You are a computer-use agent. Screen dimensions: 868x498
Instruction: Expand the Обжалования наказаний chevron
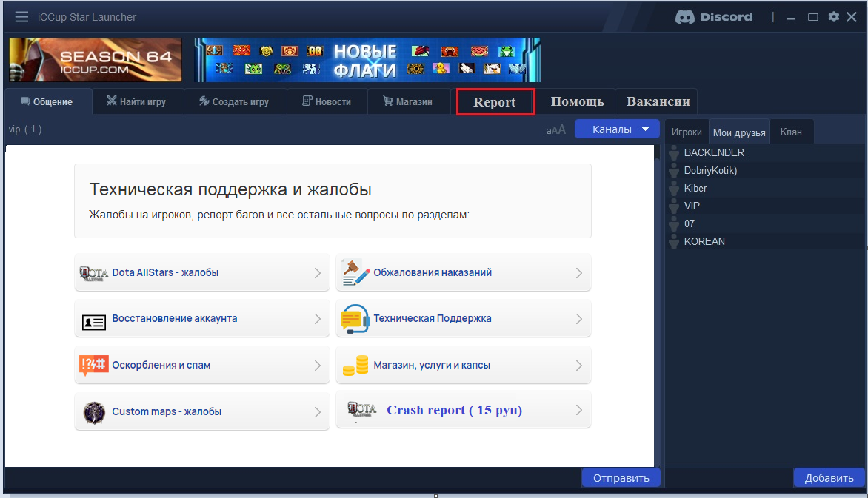(x=579, y=273)
